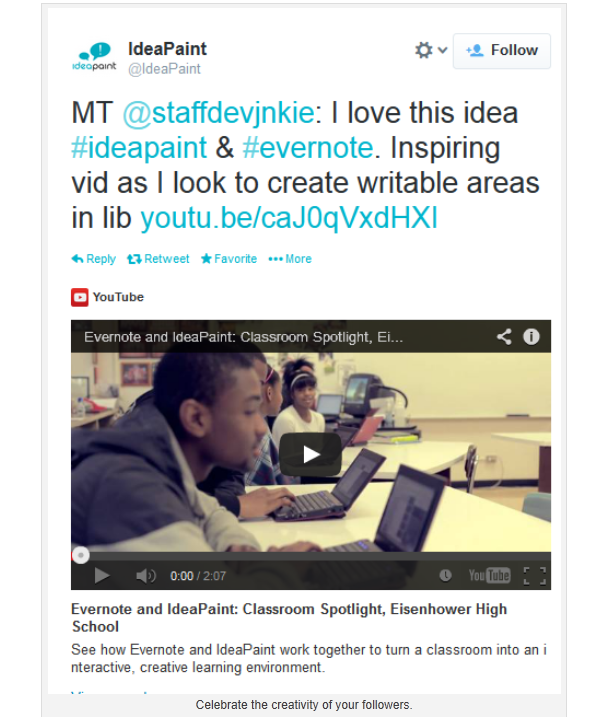
Task: Open the #evernote hashtag
Action: click(x=308, y=148)
